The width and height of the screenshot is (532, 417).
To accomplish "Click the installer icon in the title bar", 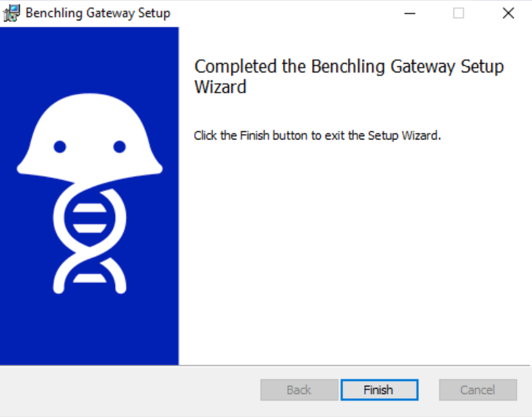I will (12, 13).
